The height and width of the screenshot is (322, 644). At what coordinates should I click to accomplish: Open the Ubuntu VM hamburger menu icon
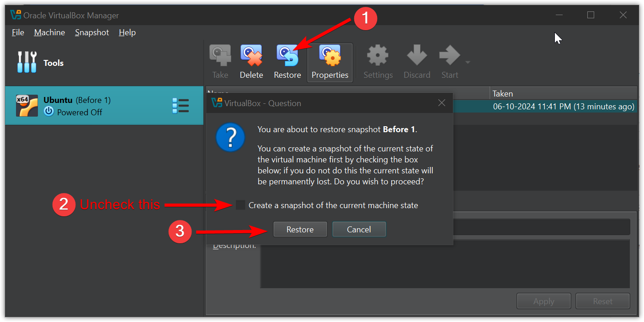coord(181,106)
